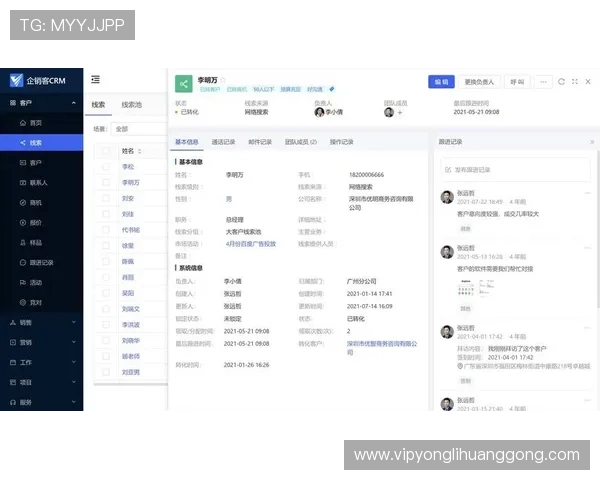Open more options on 2021-07-22 follow-up
This screenshot has height=480, width=600.
click(588, 193)
